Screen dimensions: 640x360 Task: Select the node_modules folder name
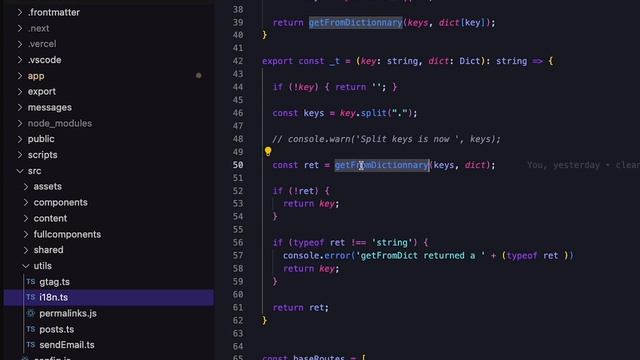click(x=60, y=123)
